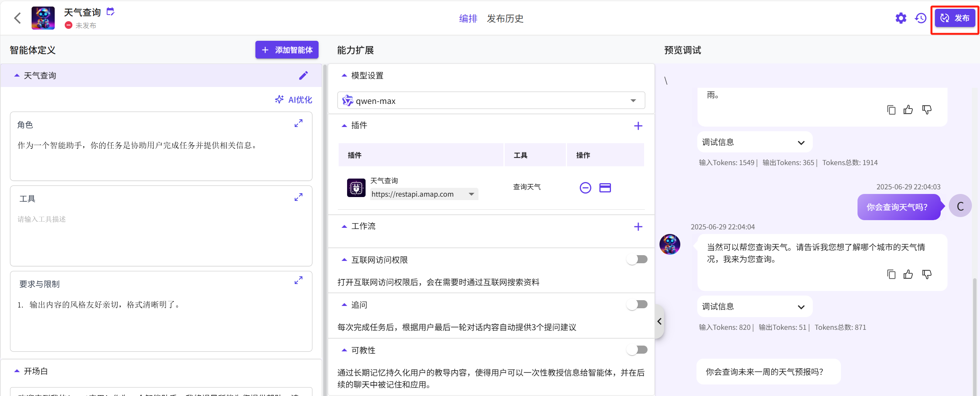
Task: Collapse the 追问 section
Action: pos(344,305)
